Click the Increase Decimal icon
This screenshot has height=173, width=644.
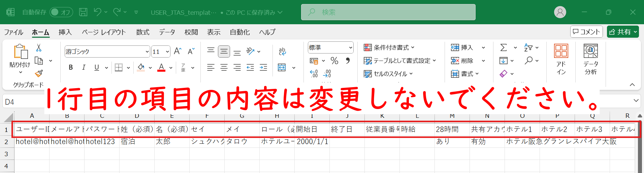pyautogui.click(x=314, y=73)
